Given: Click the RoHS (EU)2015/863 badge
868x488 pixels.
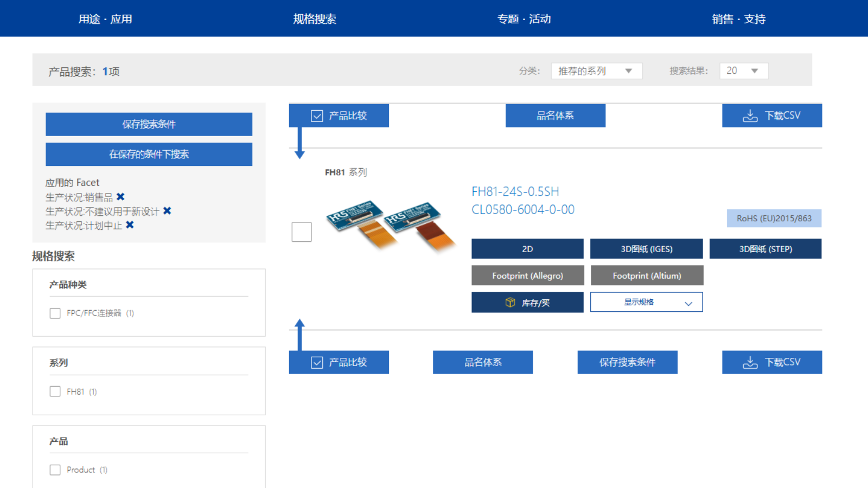Looking at the screenshot, I should (x=774, y=219).
